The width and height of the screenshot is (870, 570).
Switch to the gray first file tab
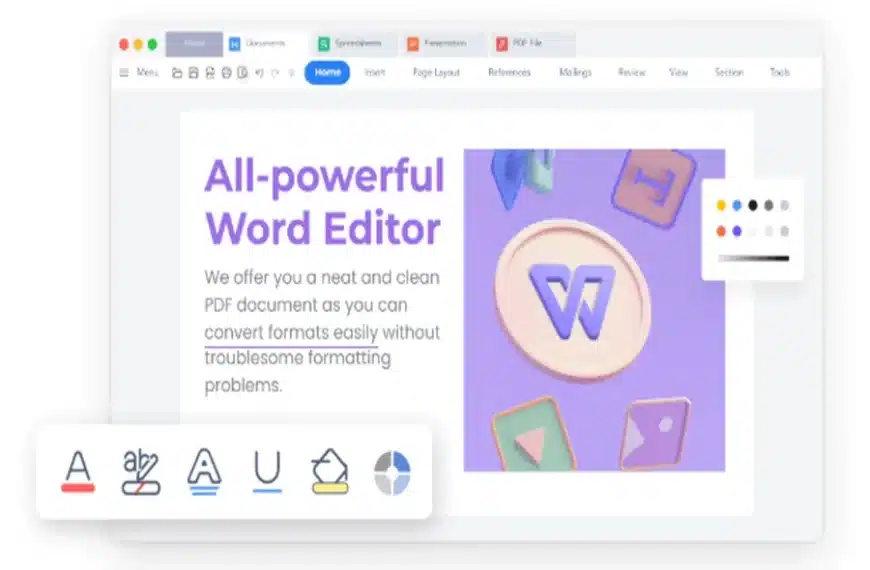coord(194,44)
